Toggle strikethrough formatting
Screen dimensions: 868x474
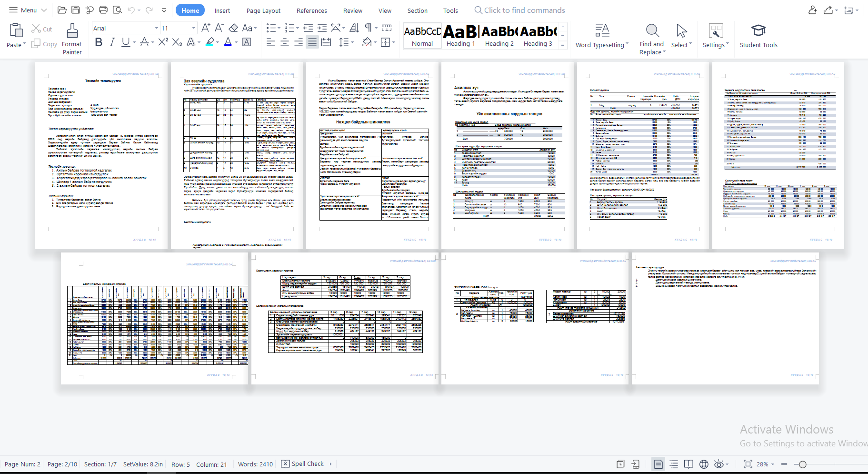pos(145,42)
